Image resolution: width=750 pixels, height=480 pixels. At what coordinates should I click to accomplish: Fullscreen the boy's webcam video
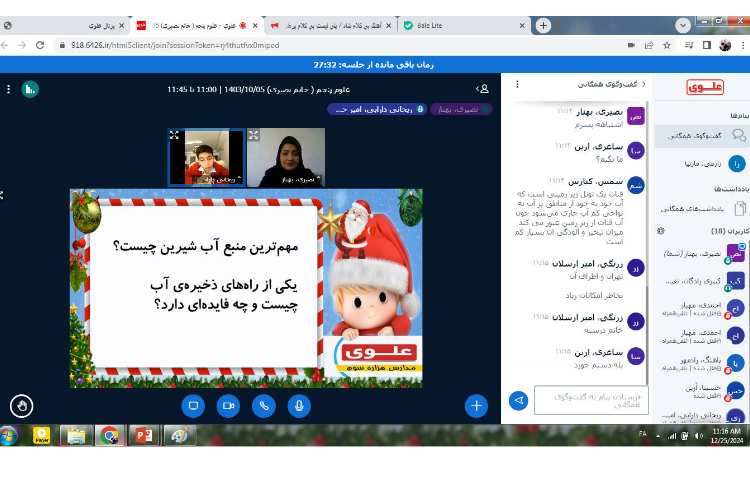pos(175,135)
